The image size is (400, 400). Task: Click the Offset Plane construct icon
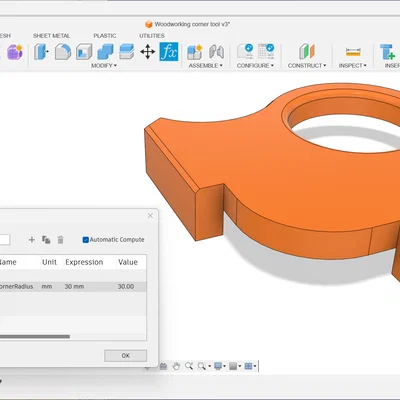(x=307, y=52)
